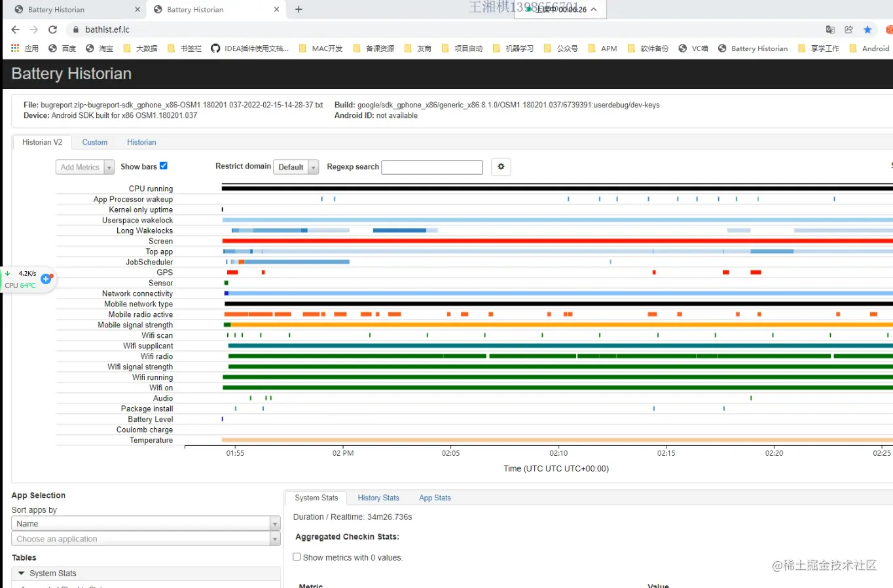The width and height of the screenshot is (893, 588).
Task: Open the 享学工作 bookmark folder
Action: [x=819, y=48]
